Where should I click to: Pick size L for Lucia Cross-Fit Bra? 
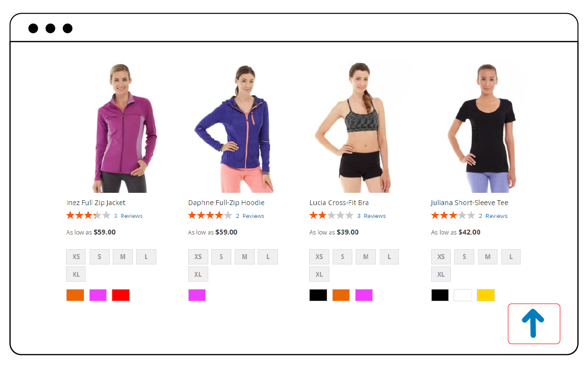[389, 257]
